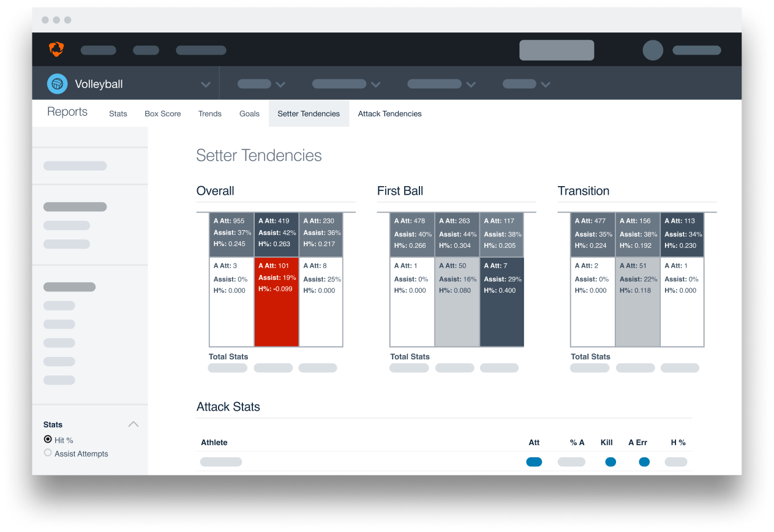The width and height of the screenshot is (774, 532).
Task: Open the second header filter dropdown
Action: (346, 84)
